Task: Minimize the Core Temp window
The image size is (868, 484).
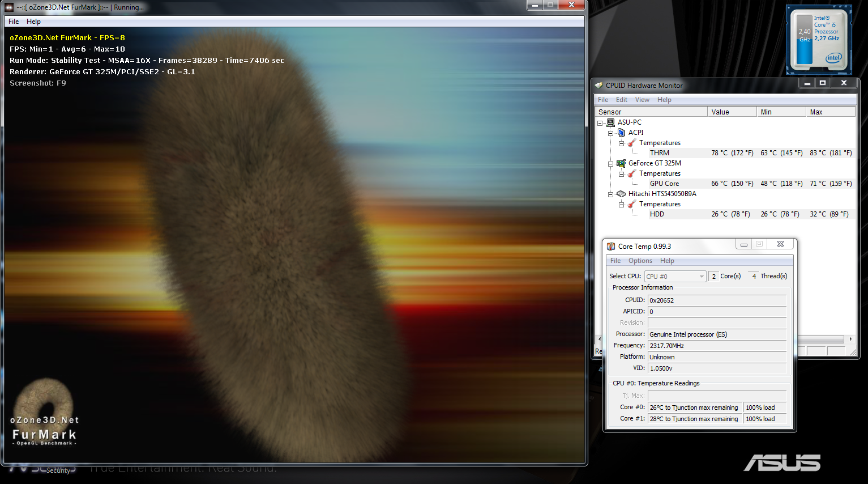Action: 743,244
